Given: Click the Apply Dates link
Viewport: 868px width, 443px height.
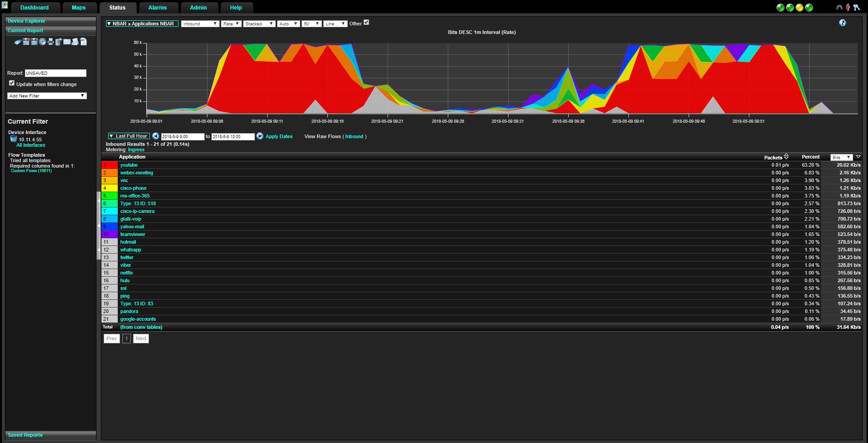Looking at the screenshot, I should [279, 136].
